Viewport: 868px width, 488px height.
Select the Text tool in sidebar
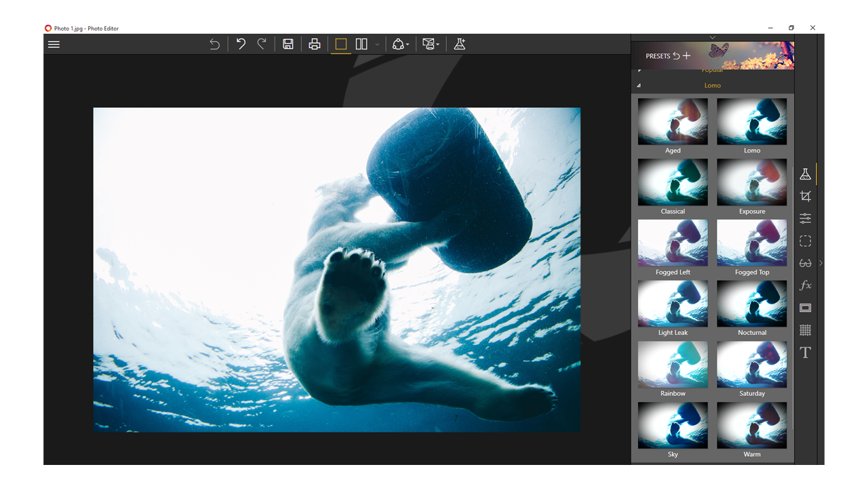(806, 352)
